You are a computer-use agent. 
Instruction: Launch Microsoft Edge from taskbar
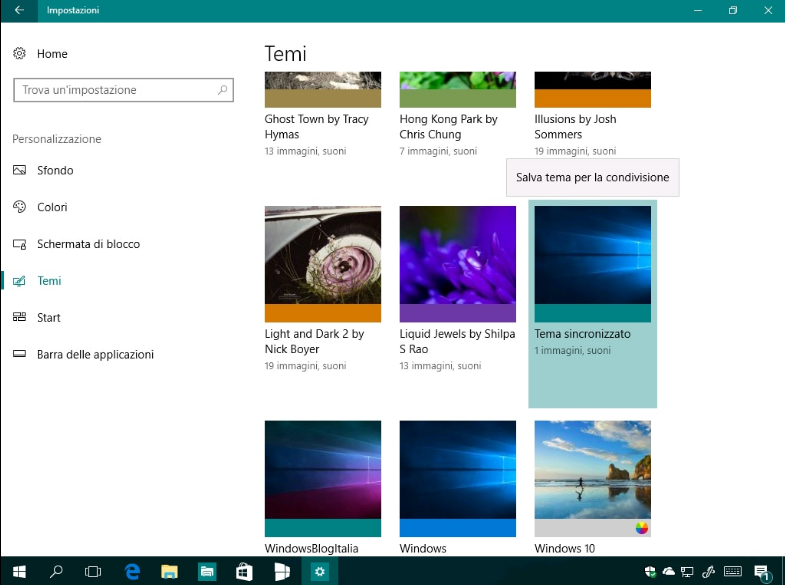coord(132,571)
